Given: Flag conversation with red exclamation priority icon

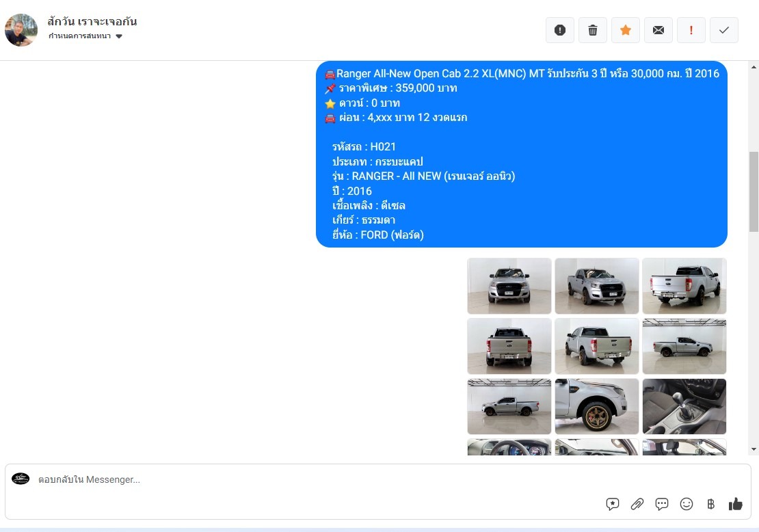Looking at the screenshot, I should [x=691, y=30].
